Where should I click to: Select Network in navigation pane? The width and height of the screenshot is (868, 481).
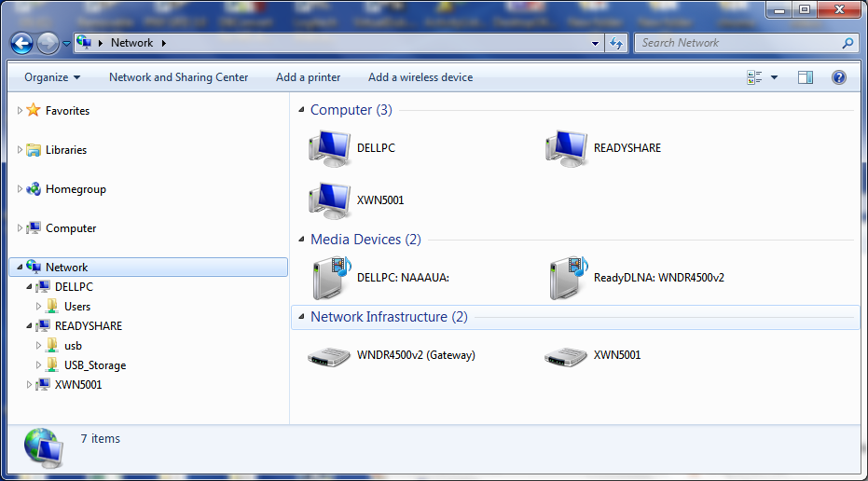[x=67, y=268]
